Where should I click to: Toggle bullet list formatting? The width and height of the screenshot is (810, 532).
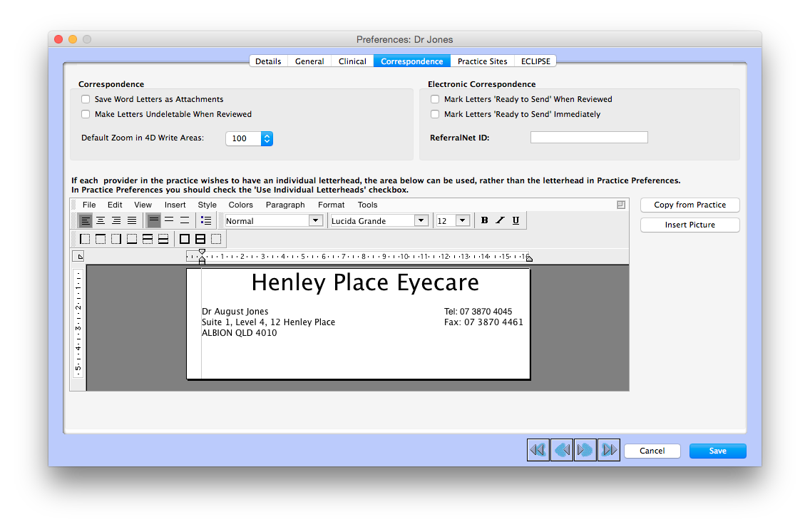(205, 220)
